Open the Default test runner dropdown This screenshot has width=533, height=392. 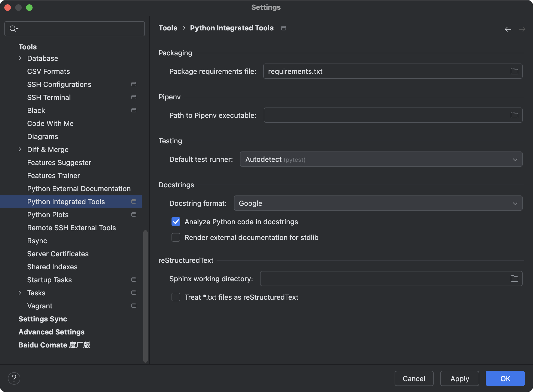pos(381,159)
